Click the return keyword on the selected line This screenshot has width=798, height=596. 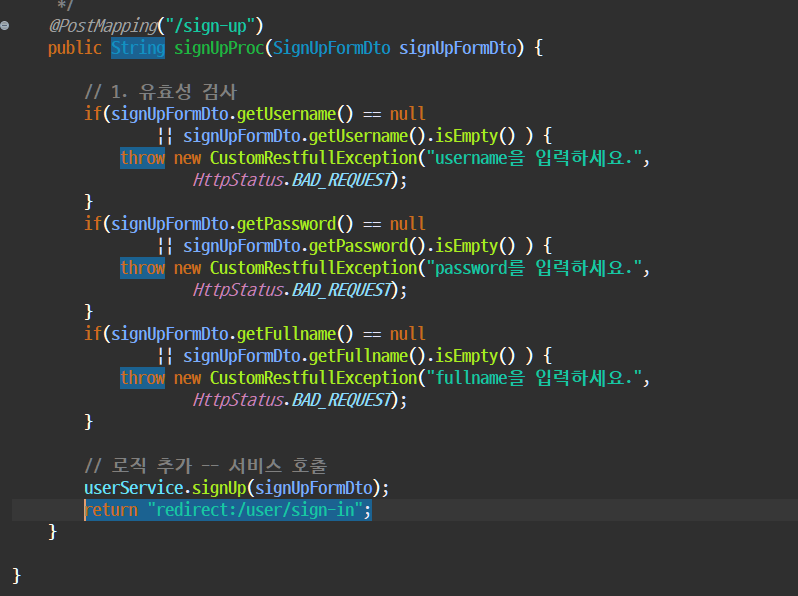[x=111, y=510]
